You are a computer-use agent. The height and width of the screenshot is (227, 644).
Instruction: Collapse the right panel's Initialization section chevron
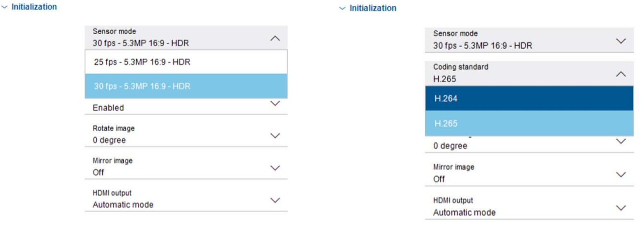click(342, 9)
